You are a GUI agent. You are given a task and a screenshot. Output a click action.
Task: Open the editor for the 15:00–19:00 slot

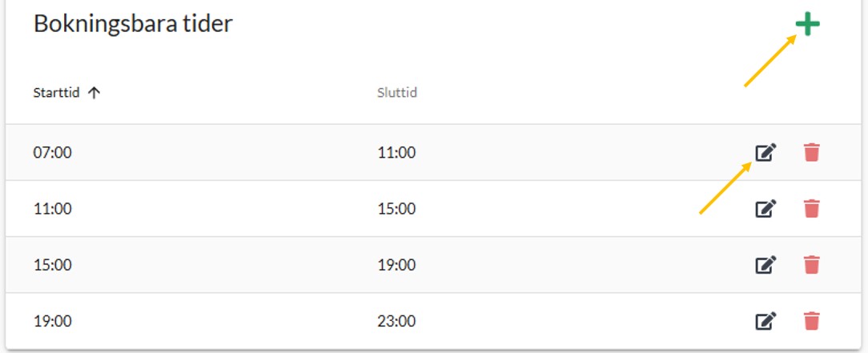(x=766, y=265)
